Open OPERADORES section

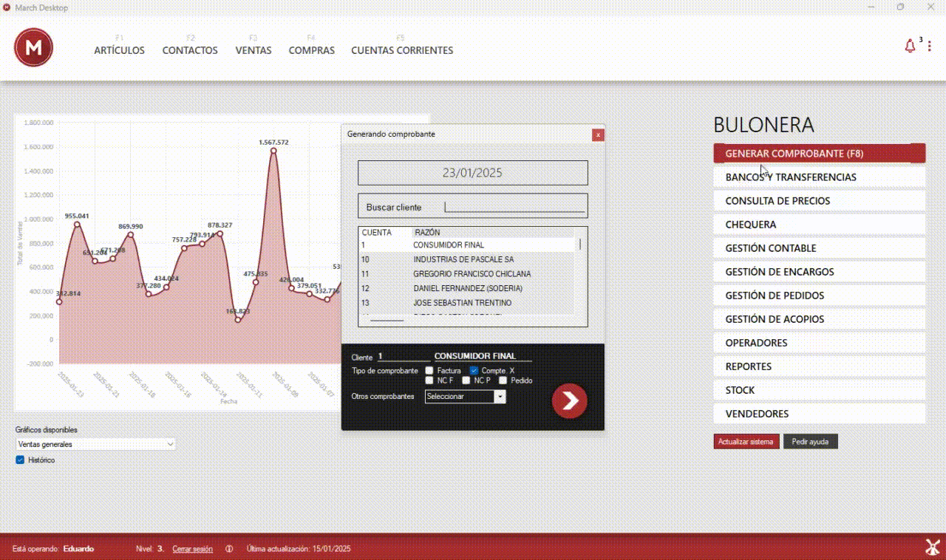pyautogui.click(x=820, y=343)
